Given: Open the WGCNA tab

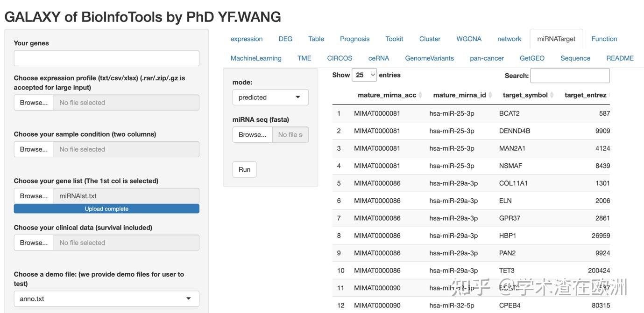Looking at the screenshot, I should click(469, 39).
